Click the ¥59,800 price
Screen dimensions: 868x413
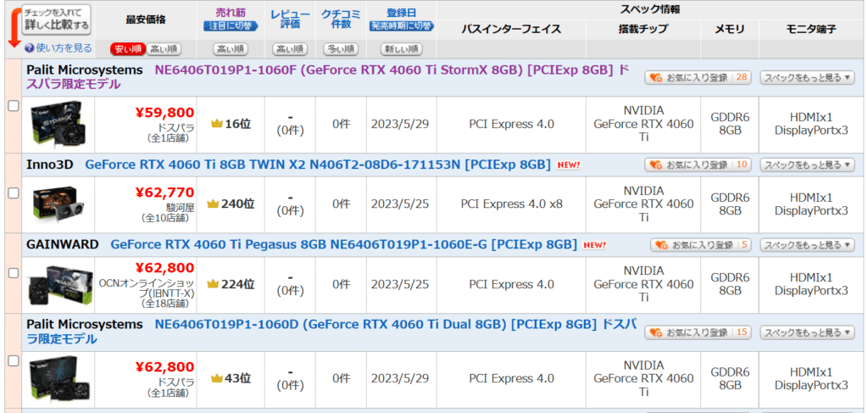(165, 113)
